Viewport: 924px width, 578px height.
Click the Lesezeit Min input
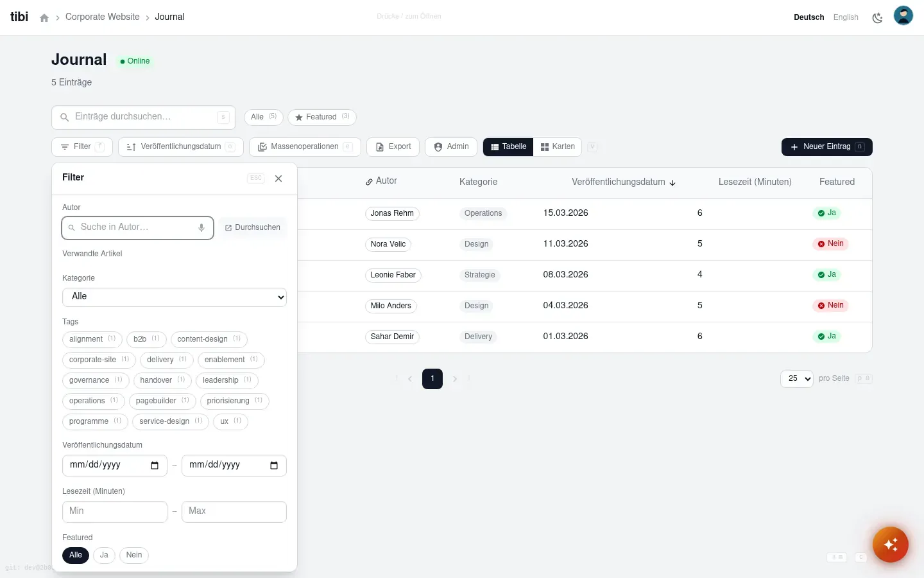click(115, 512)
